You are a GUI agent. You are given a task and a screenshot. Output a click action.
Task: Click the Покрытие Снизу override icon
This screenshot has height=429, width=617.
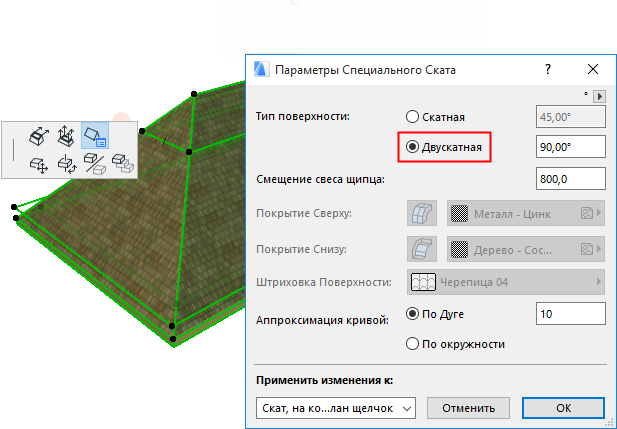pyautogui.click(x=422, y=249)
